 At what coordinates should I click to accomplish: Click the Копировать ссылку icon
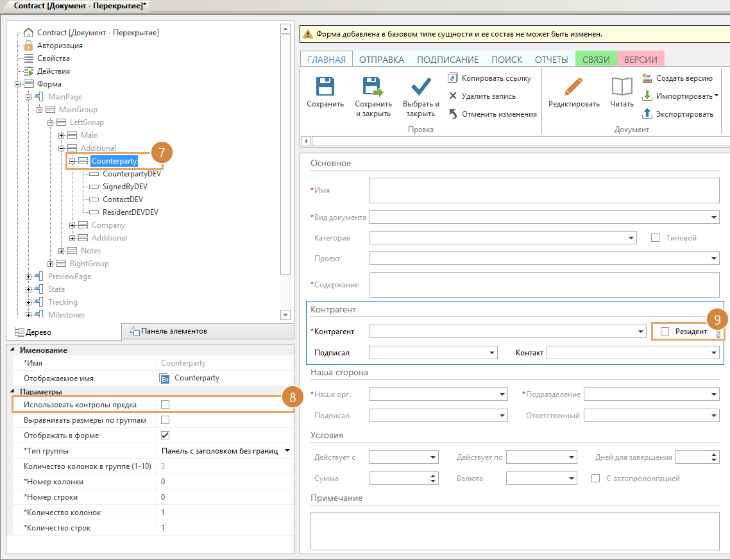coord(453,78)
